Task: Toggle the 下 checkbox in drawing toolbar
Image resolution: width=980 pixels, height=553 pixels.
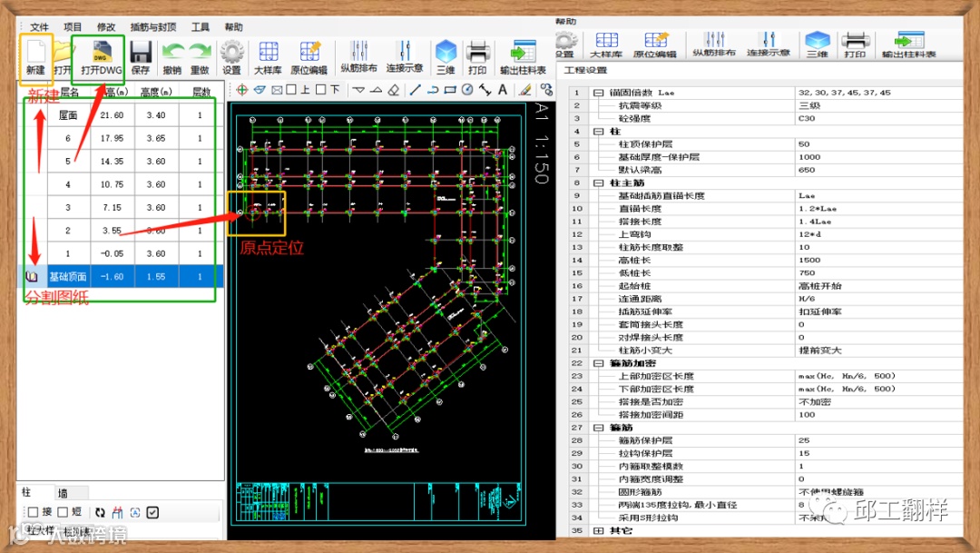Action: (x=320, y=90)
